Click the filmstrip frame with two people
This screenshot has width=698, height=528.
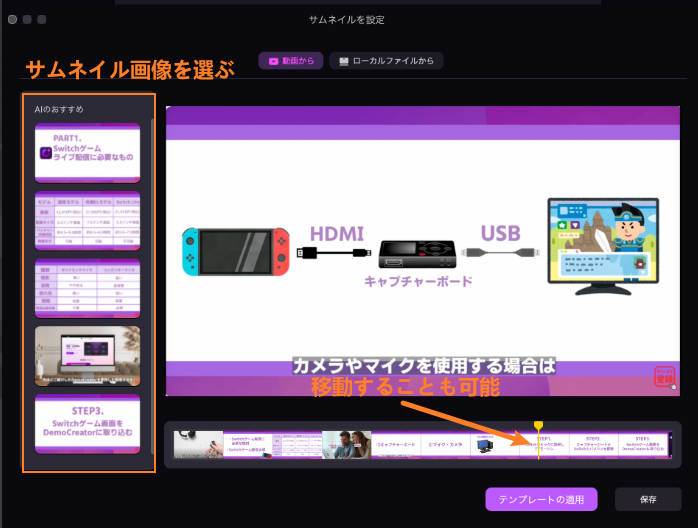coord(346,444)
